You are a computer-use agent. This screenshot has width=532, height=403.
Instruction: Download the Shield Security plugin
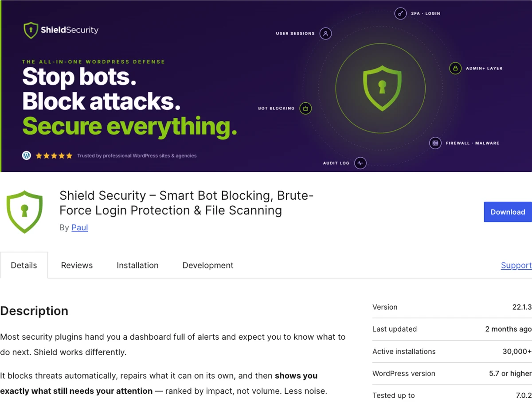click(508, 212)
